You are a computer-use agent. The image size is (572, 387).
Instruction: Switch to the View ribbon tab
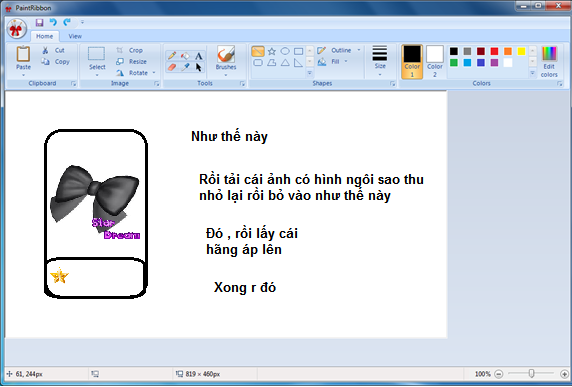[75, 36]
